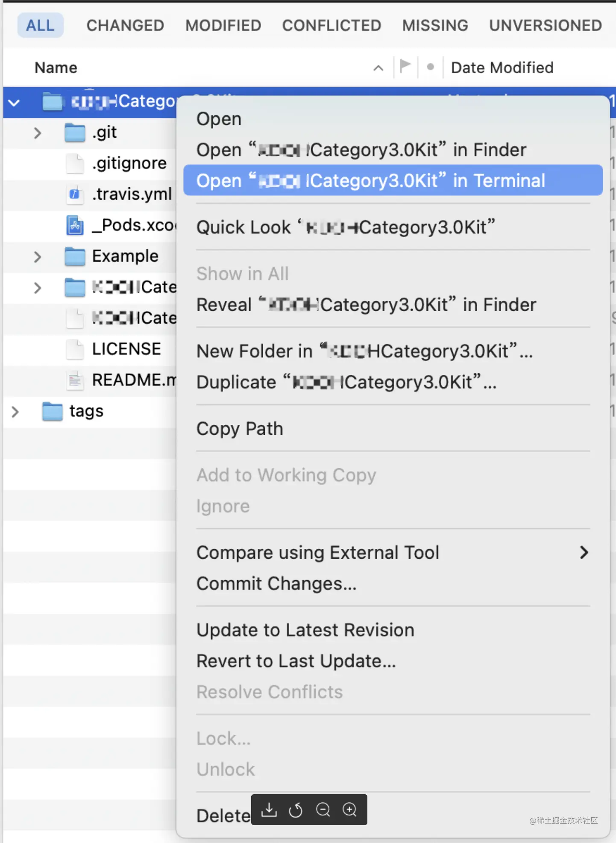Click the README file icon
Image resolution: width=616 pixels, height=843 pixels.
coord(75,380)
